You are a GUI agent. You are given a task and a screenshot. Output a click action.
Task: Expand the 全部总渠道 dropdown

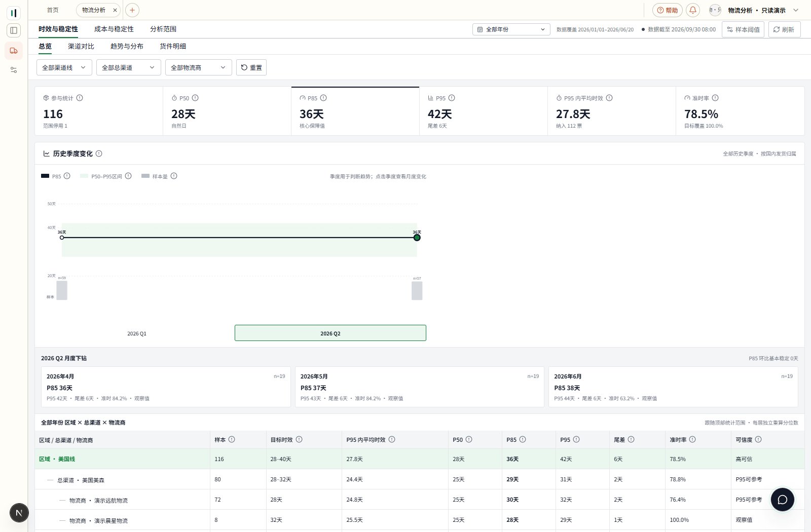coord(129,67)
